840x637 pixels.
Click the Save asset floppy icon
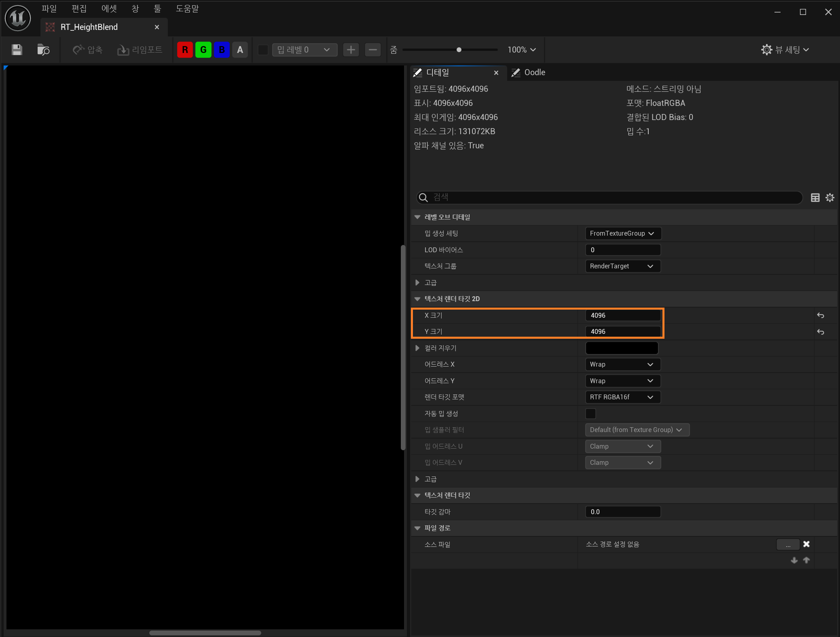coord(17,50)
